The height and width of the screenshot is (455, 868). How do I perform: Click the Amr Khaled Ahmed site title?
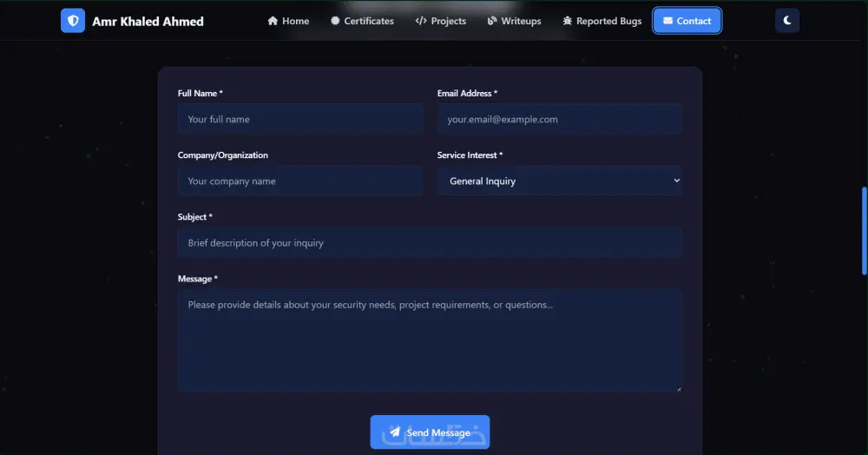pos(148,21)
